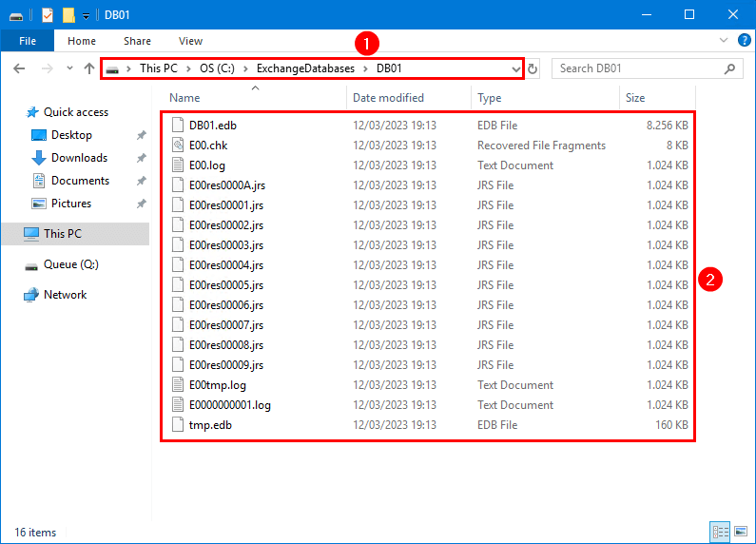Expand the breadcrumb chevron after This PC
The height and width of the screenshot is (544, 756).
(188, 69)
